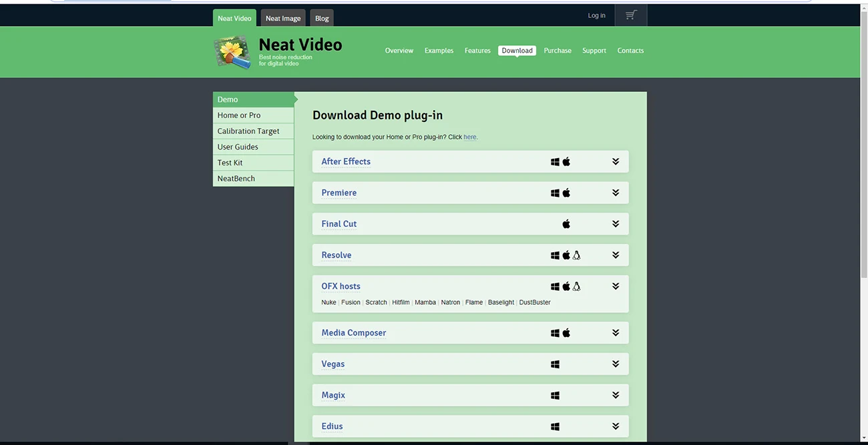Click the Media Composer heading link

tap(354, 333)
